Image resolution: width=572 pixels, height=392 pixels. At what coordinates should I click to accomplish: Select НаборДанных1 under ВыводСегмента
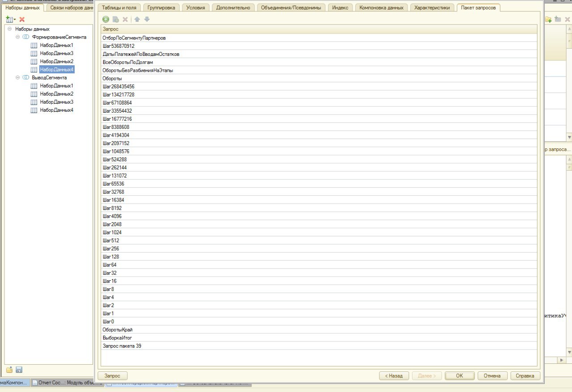click(57, 86)
